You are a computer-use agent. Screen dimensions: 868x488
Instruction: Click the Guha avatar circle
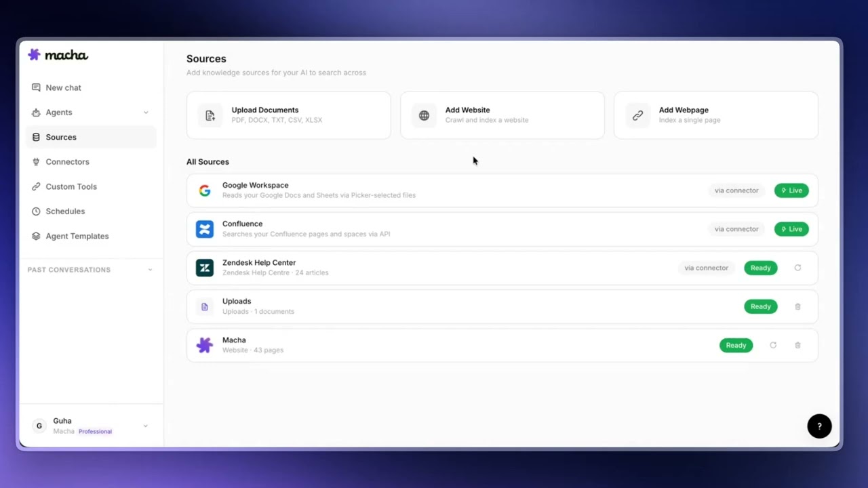pyautogui.click(x=39, y=426)
